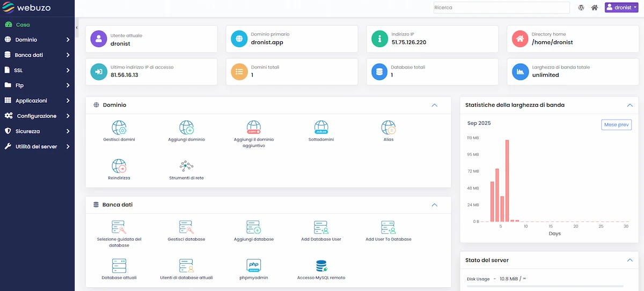This screenshot has width=644, height=291.
Task: Collapse the Banca dati panel
Action: point(434,205)
